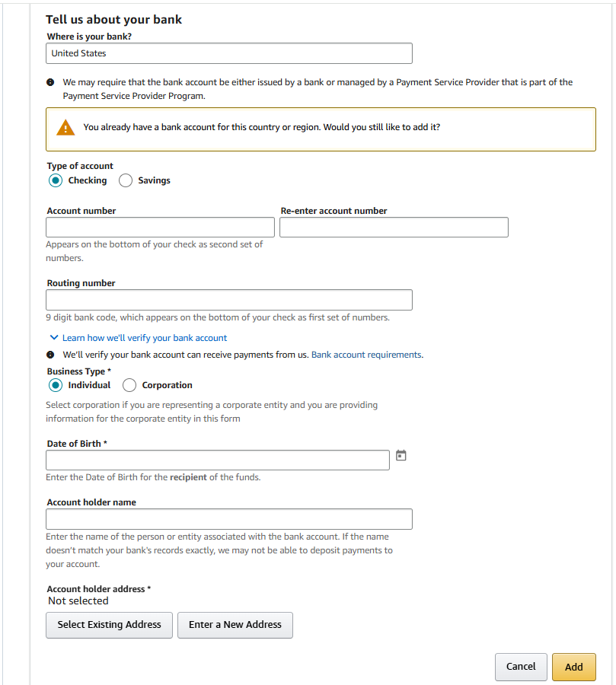Click the Date of Birth text field

[x=218, y=460]
